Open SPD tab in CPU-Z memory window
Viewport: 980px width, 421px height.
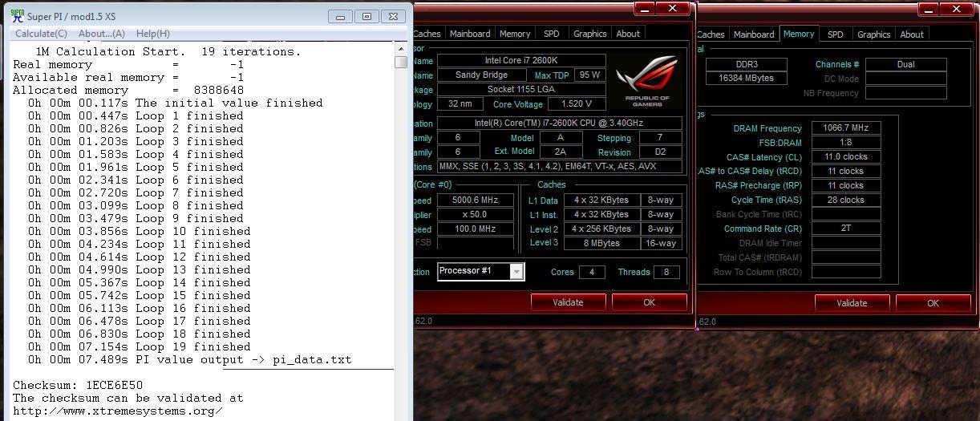pyautogui.click(x=836, y=34)
